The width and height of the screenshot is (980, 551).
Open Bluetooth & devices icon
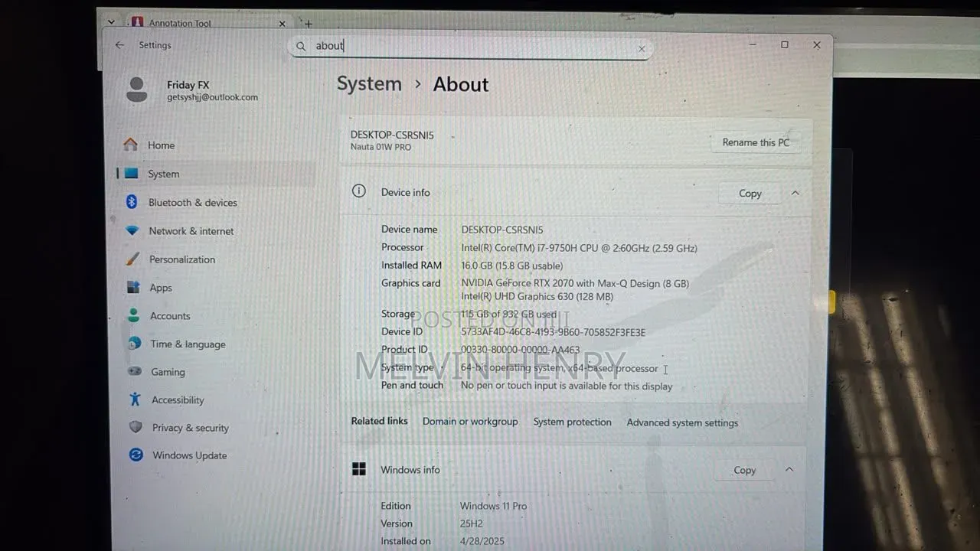132,202
